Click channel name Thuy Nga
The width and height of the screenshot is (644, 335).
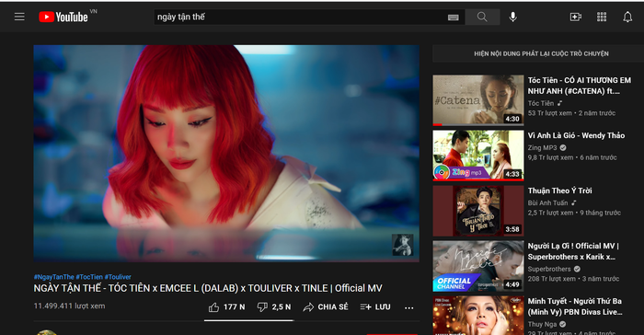pyautogui.click(x=542, y=324)
